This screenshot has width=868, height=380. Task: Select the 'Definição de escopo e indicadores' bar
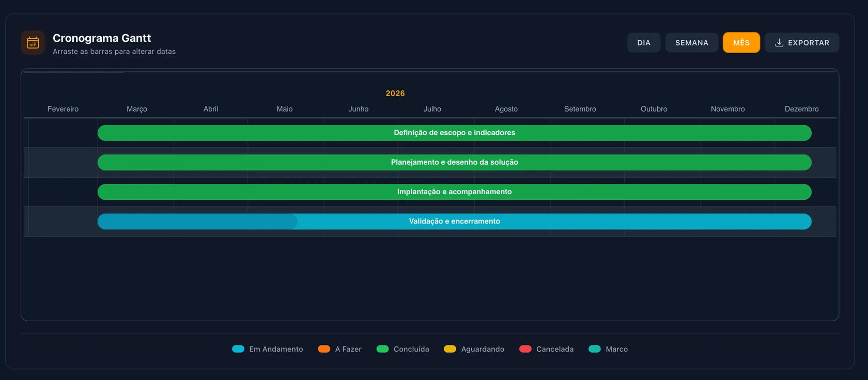(455, 133)
